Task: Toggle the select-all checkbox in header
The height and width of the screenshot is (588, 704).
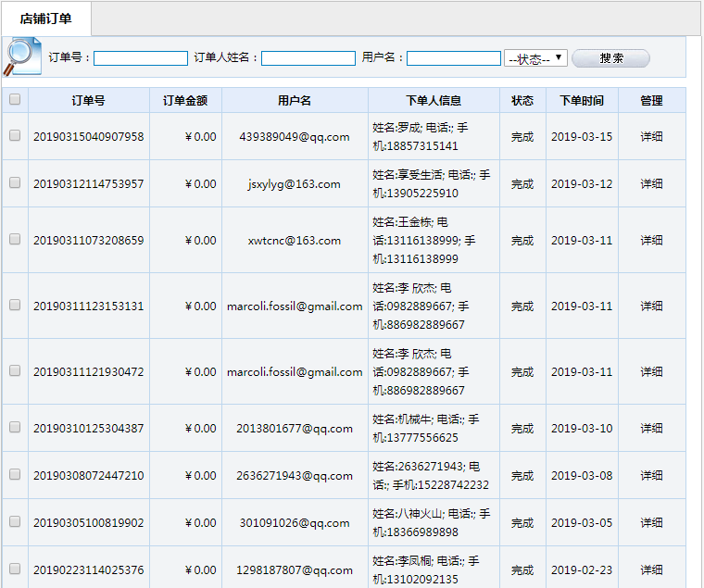Action: click(x=15, y=100)
